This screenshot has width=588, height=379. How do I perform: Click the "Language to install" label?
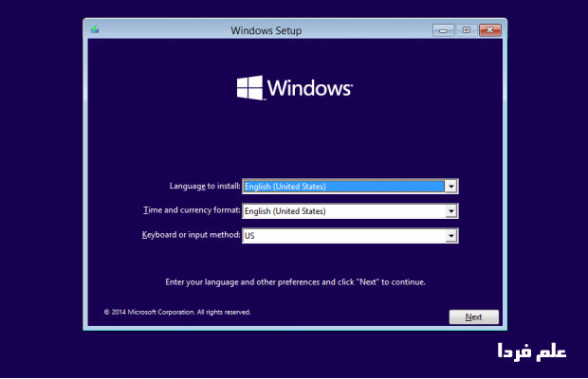[205, 187]
